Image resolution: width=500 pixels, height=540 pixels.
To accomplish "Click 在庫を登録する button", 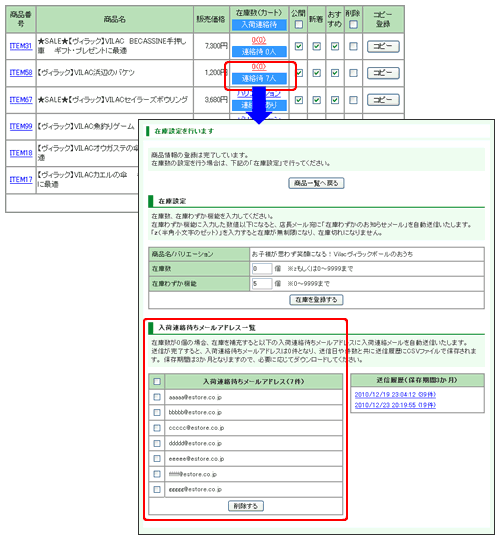I will (316, 300).
